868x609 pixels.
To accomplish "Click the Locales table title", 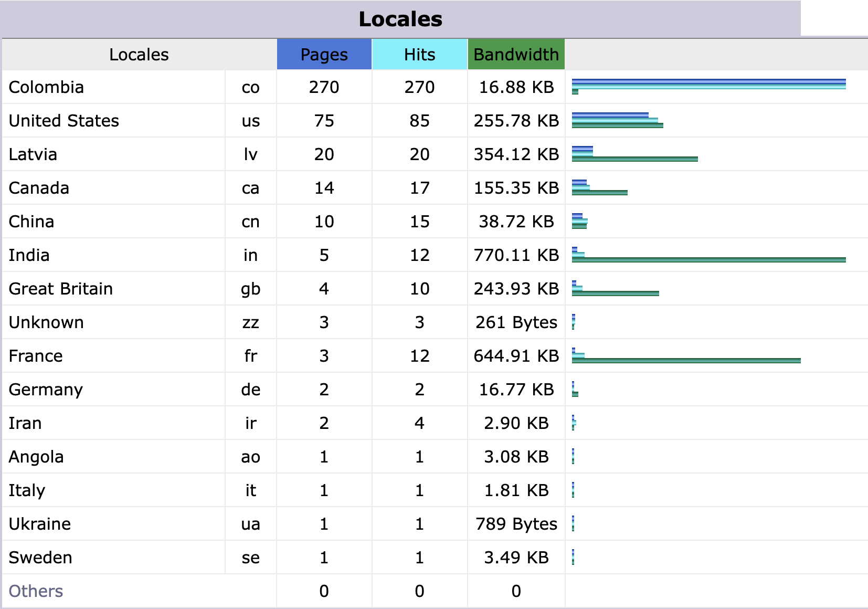I will pyautogui.click(x=400, y=19).
